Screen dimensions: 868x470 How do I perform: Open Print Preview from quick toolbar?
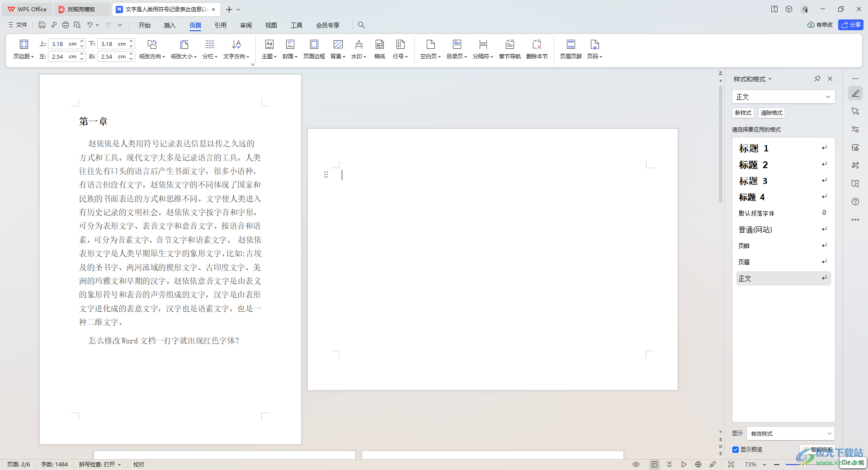click(77, 25)
